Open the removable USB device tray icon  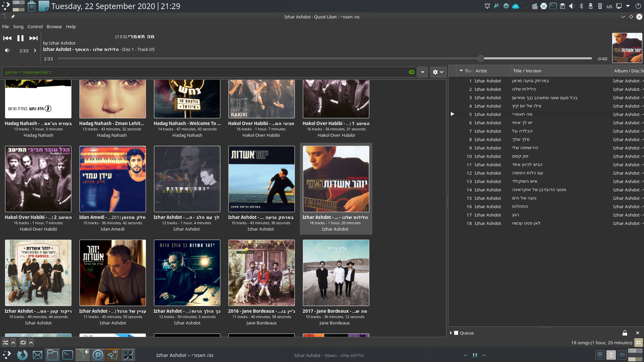point(591,6)
